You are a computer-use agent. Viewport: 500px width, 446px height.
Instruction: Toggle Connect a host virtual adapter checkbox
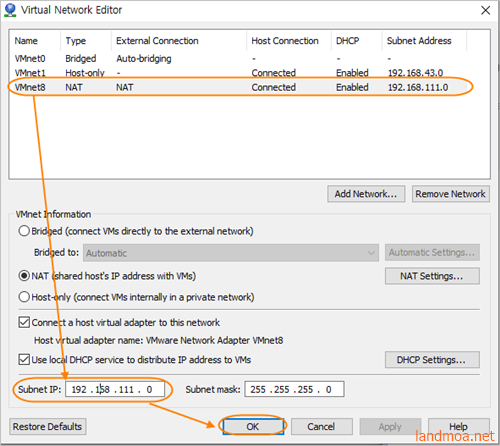[24, 322]
